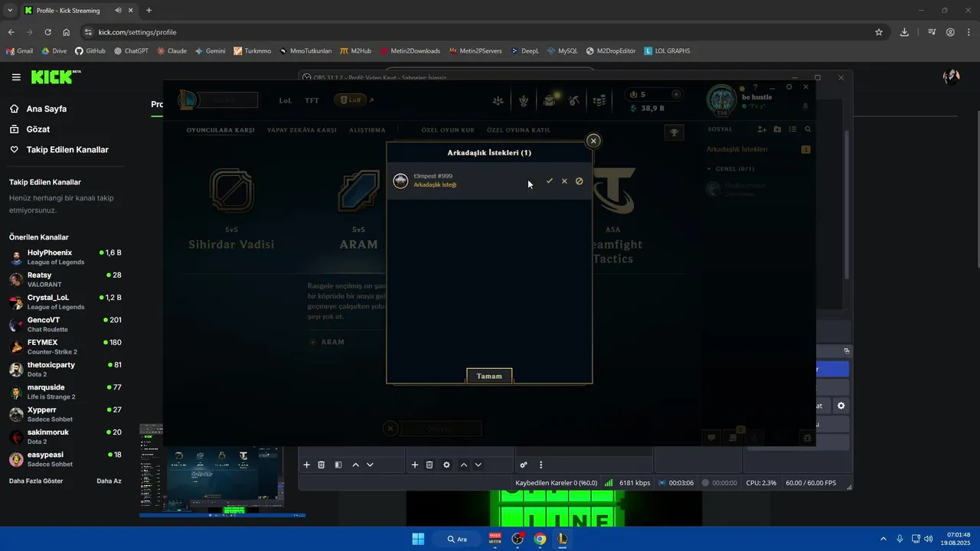This screenshot has width=980, height=551.
Task: Open the Kick hamburger menu
Action: pos(16,77)
